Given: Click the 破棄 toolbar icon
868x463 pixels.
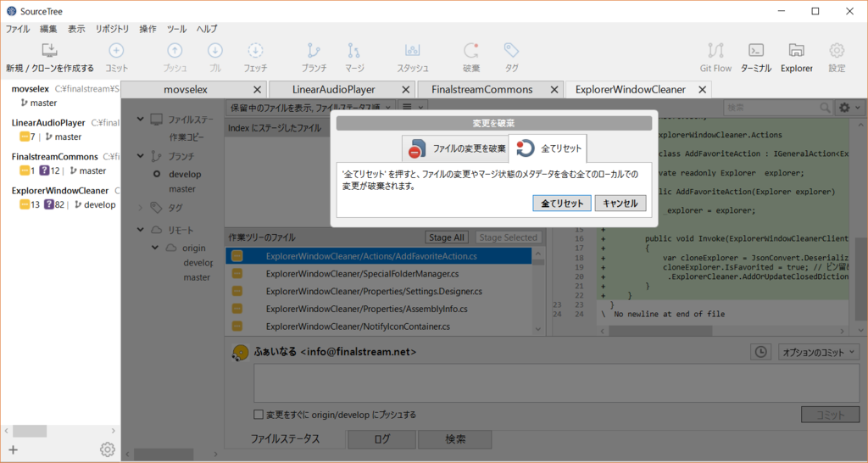Looking at the screenshot, I should 471,50.
